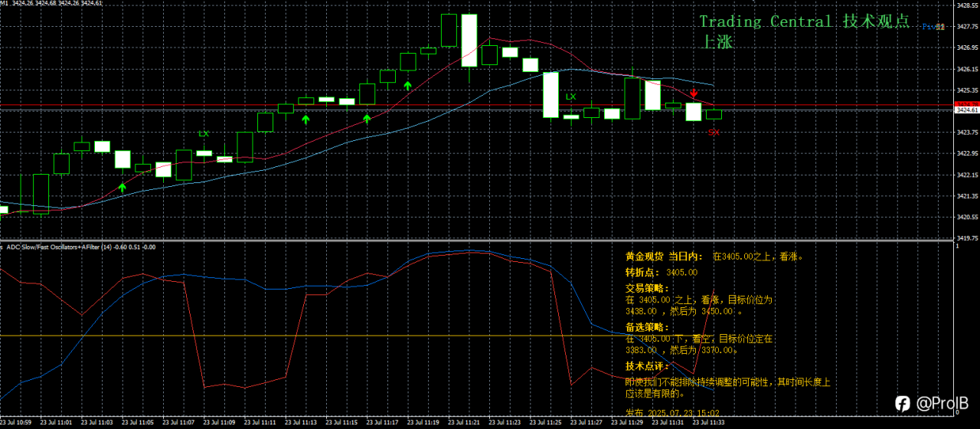
Task: Select the green up arrow near 11:13
Action: (305, 120)
